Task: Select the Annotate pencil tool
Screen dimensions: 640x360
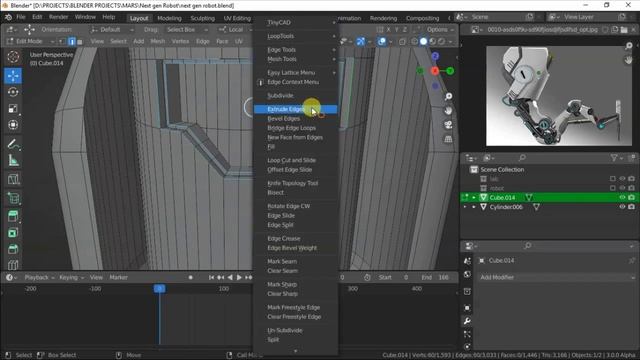Action: coord(13,144)
